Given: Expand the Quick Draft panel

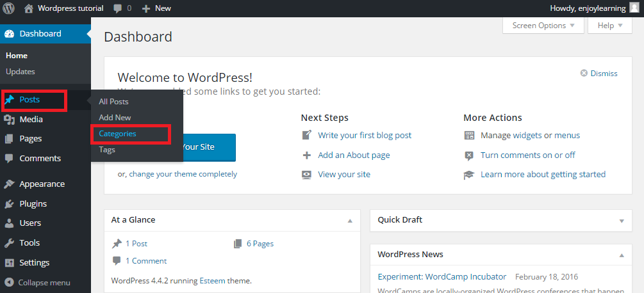Looking at the screenshot, I should coord(622,221).
